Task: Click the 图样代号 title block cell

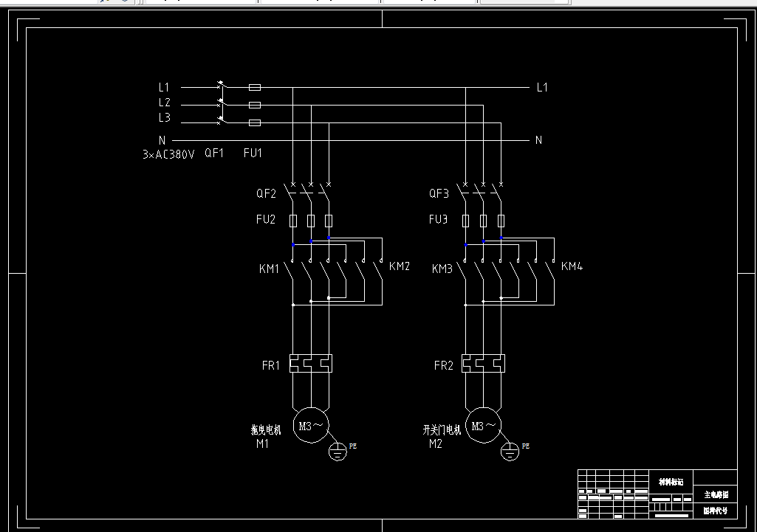Action: tap(716, 511)
